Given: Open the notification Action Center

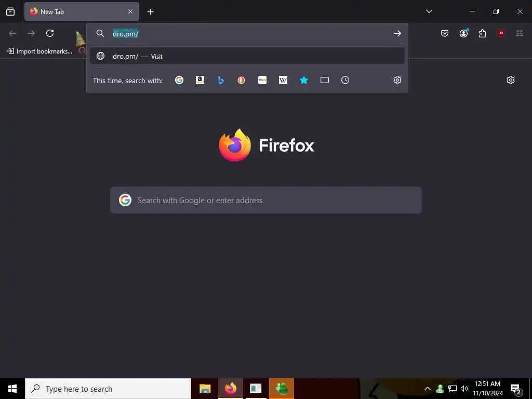Looking at the screenshot, I should point(516,389).
